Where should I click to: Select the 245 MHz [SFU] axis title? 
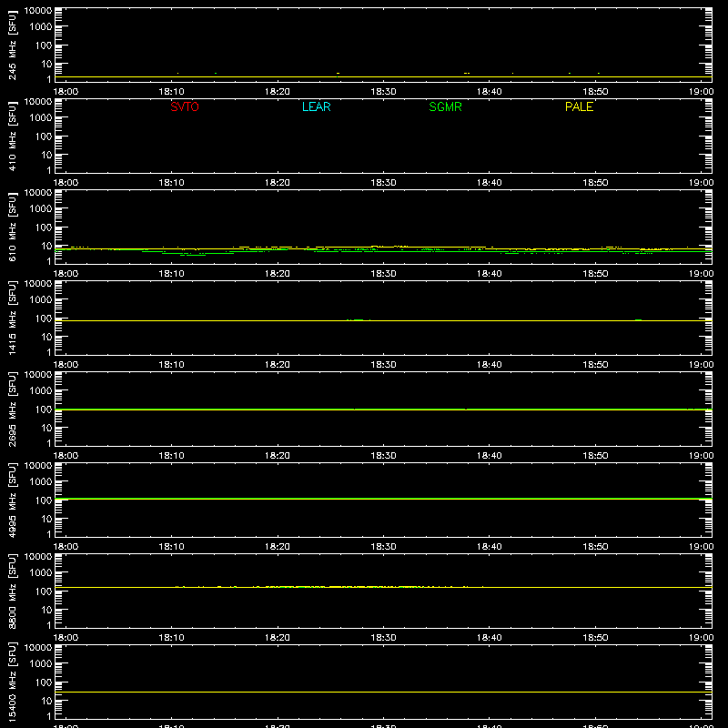pos(12,45)
